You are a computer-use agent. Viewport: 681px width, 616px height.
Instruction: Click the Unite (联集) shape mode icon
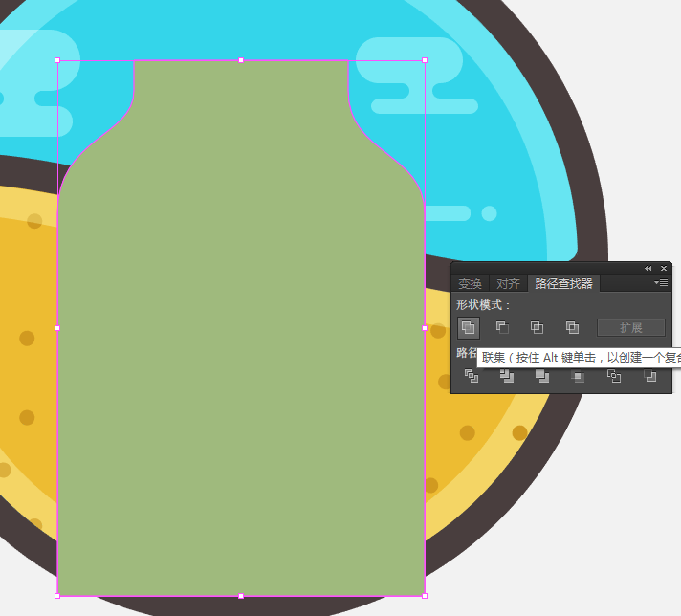[x=468, y=327]
